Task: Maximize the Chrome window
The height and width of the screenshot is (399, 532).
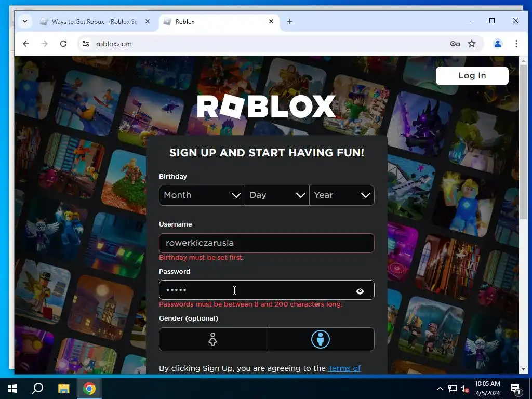Action: tap(492, 21)
